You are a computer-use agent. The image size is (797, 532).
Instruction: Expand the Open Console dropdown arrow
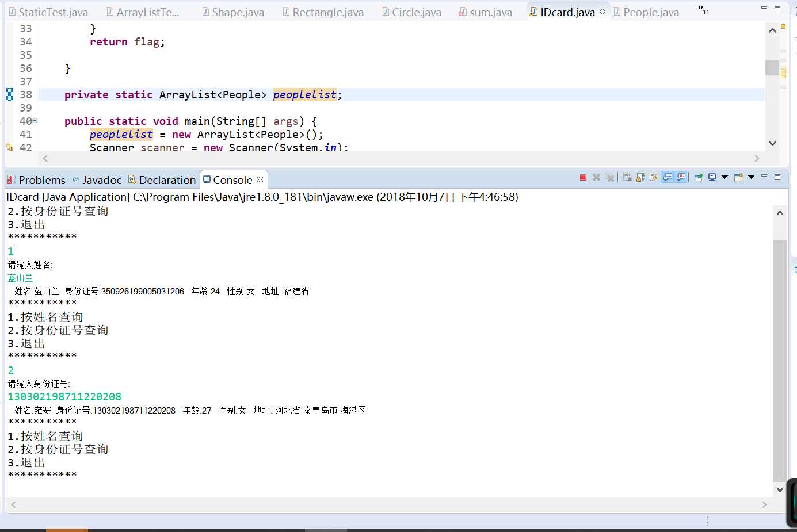[x=751, y=177]
